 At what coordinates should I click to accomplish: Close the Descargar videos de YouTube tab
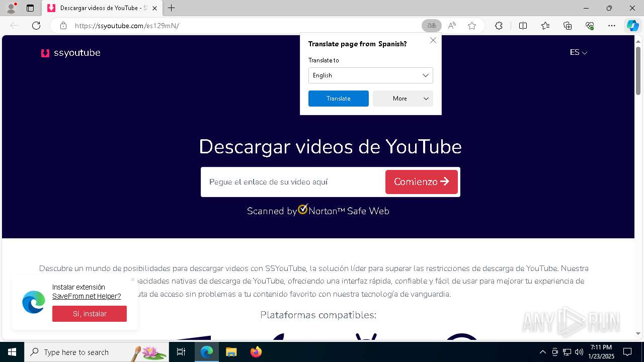point(154,8)
